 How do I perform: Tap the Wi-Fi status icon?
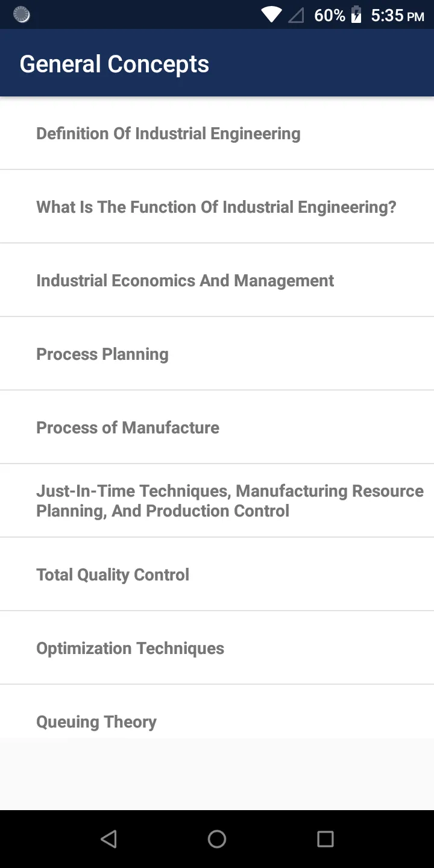271,15
